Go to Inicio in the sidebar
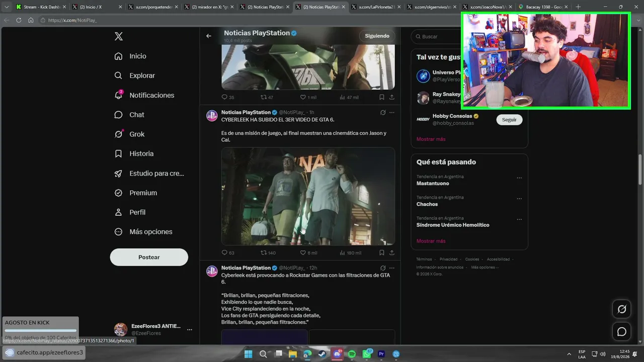Screen dimensions: 644x362 point(130,56)
